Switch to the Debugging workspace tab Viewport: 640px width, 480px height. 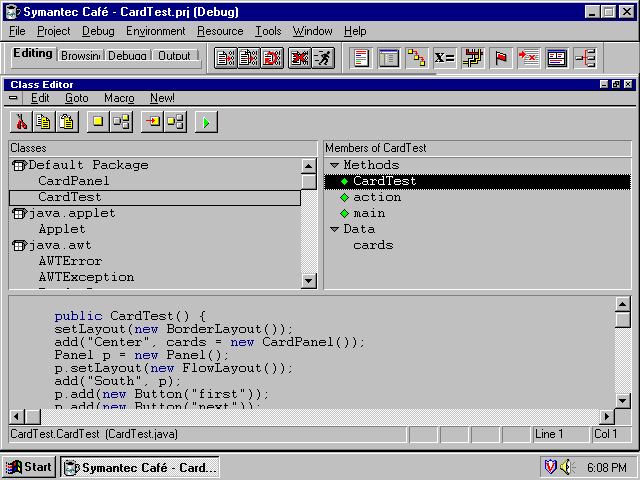click(127, 56)
